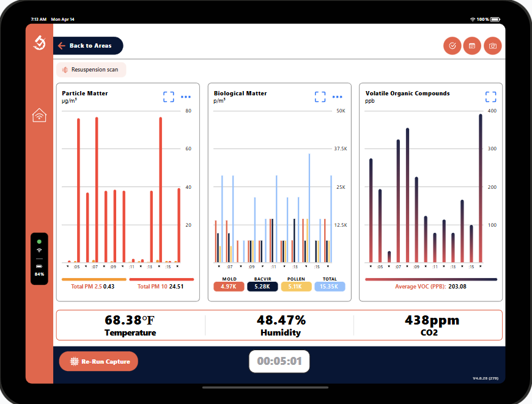Tap the app logo in sidebar
Image resolution: width=532 pixels, height=404 pixels.
tap(39, 43)
